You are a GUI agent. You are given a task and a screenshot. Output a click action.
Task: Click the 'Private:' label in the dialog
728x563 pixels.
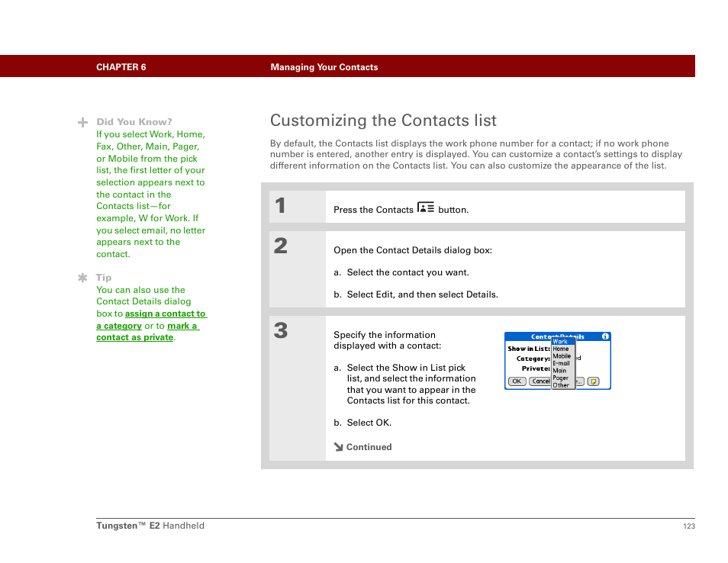(x=536, y=368)
